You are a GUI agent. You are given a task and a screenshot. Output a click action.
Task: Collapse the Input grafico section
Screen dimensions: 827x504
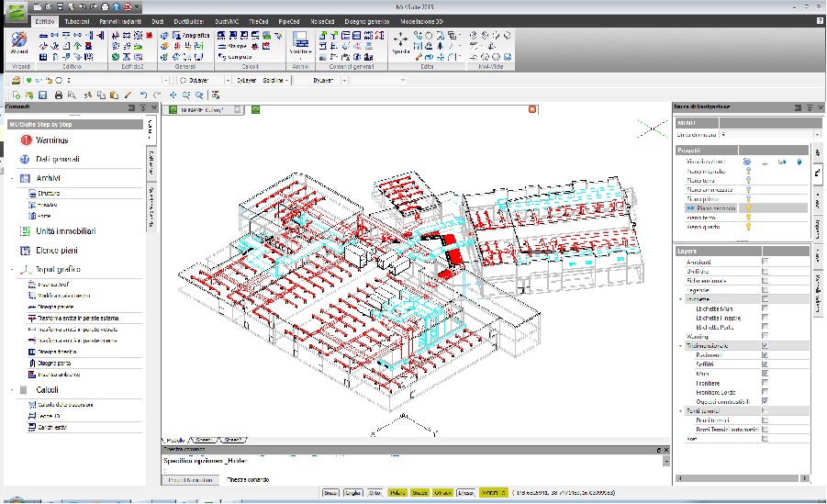(x=12, y=270)
